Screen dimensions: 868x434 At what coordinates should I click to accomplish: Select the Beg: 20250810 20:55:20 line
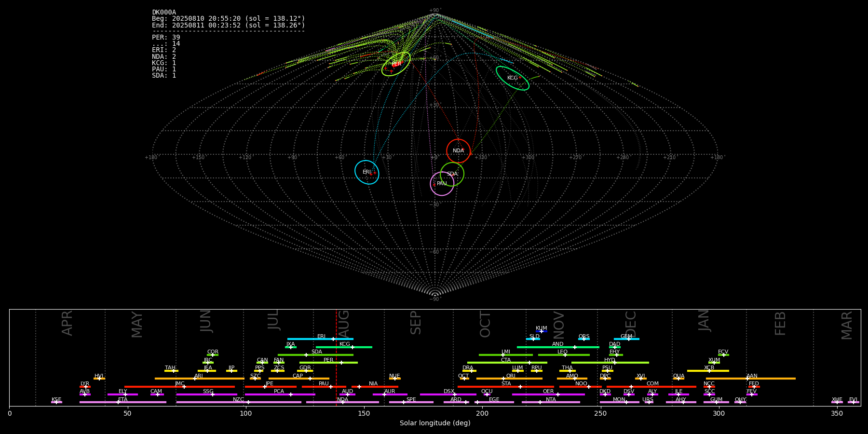click(229, 19)
